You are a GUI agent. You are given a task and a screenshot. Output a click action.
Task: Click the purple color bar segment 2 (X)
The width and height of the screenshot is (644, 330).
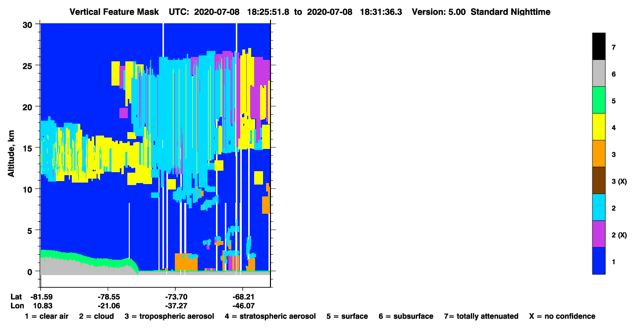click(598, 234)
